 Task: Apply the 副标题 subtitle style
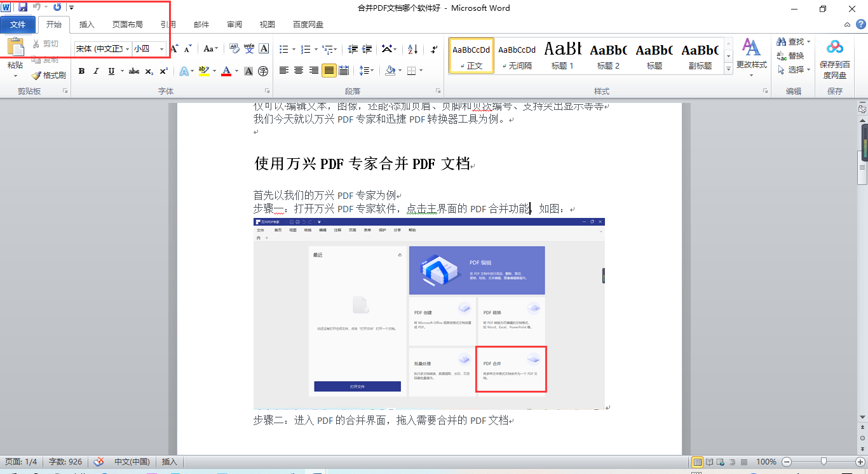(x=700, y=55)
